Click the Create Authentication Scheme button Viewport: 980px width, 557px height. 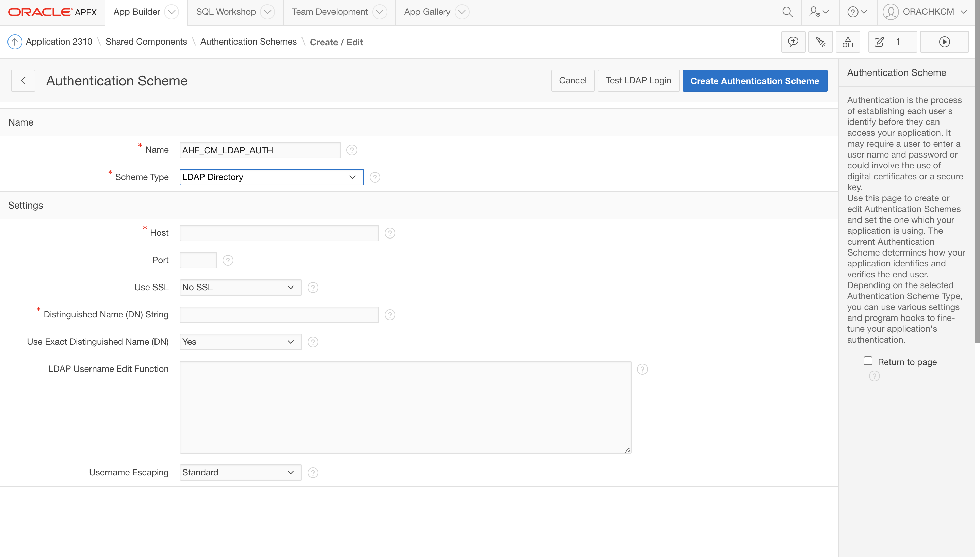pos(754,81)
